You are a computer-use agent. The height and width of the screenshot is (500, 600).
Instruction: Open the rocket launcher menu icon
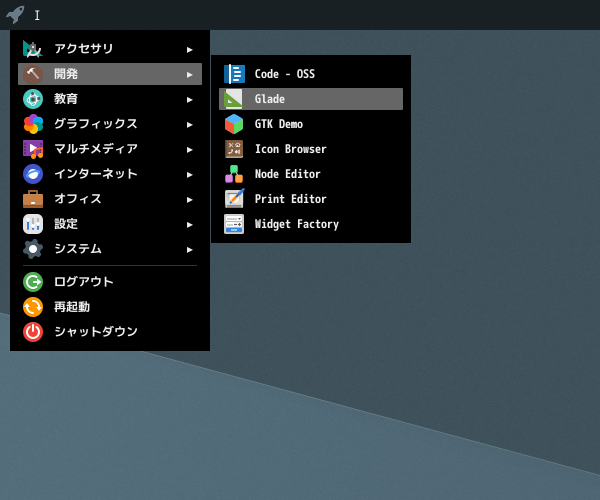pos(15,15)
